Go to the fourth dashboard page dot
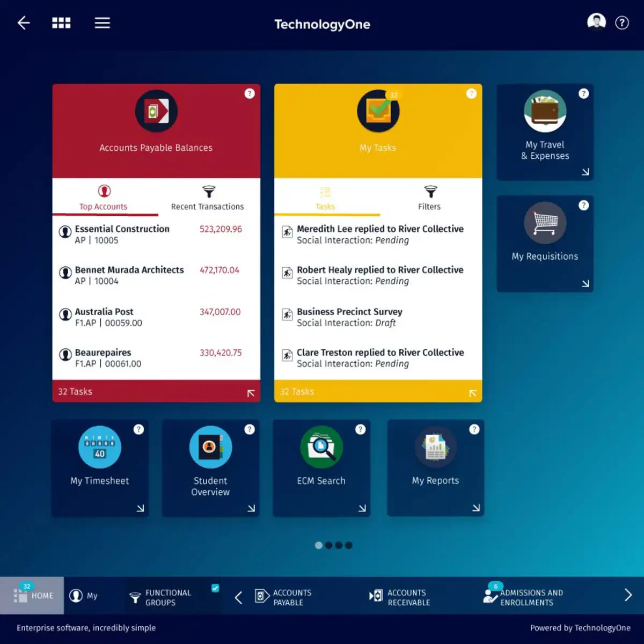The height and width of the screenshot is (644, 644). (349, 545)
